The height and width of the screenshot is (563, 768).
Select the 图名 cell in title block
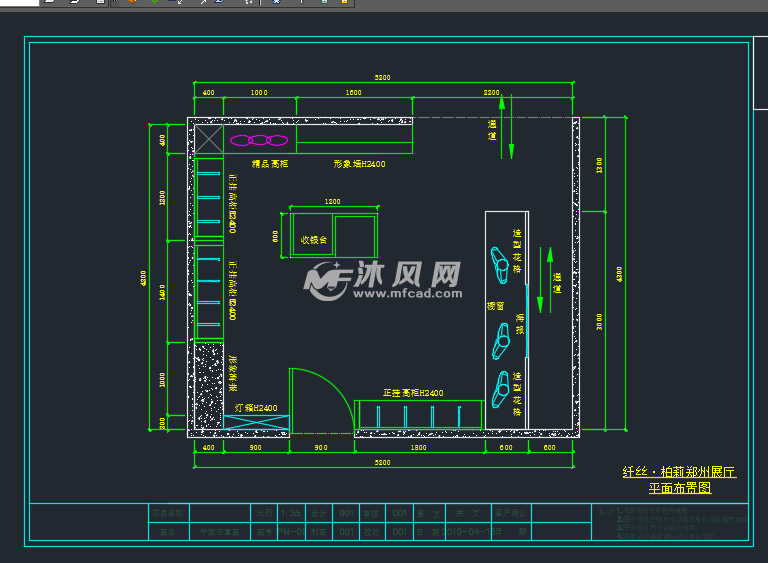click(168, 532)
